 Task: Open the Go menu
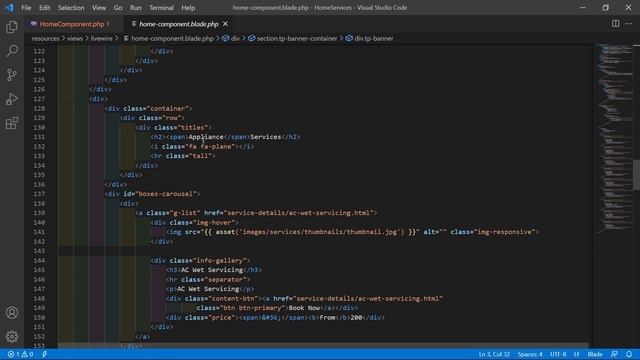point(118,8)
